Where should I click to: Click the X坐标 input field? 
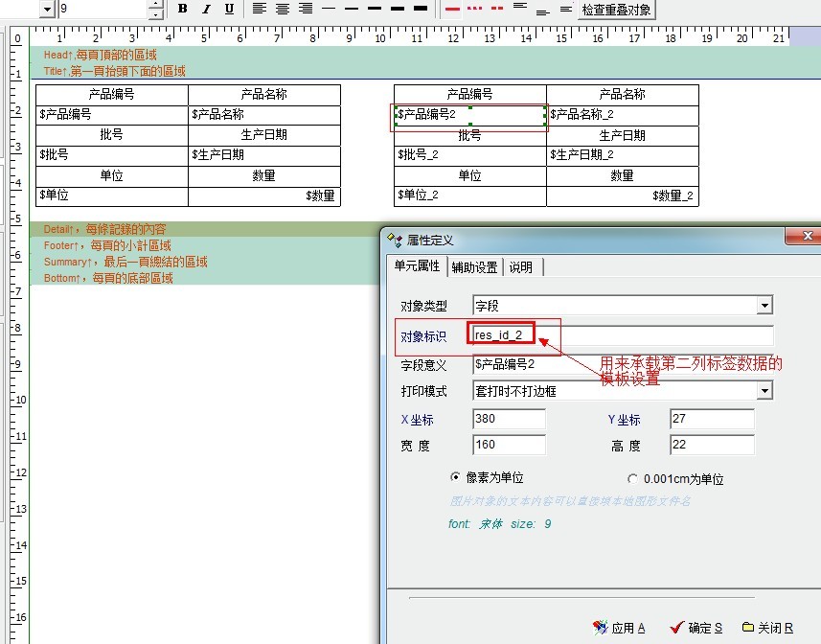pos(509,420)
